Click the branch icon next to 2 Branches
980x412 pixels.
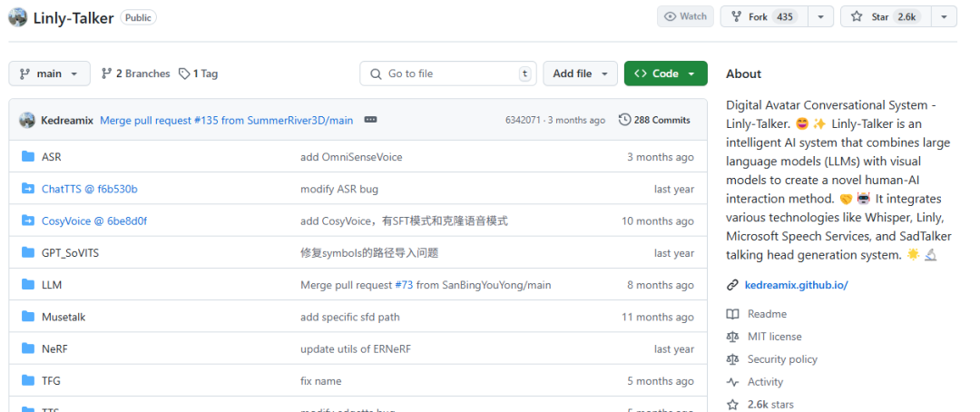pos(106,74)
